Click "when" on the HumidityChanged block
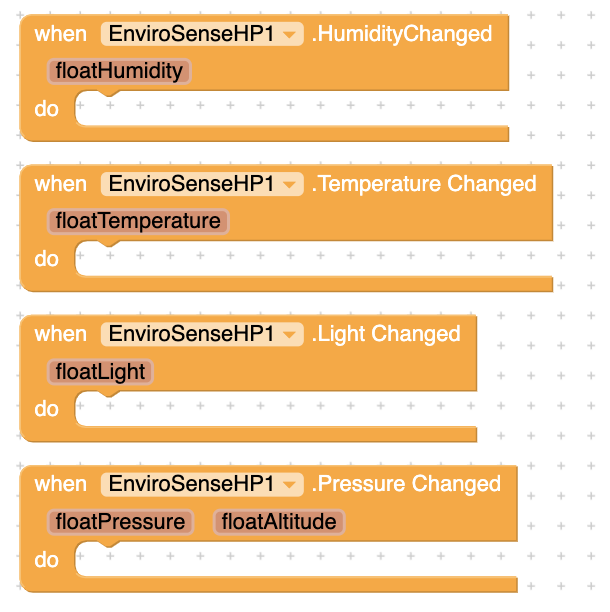610x612 pixels. pyautogui.click(x=60, y=34)
